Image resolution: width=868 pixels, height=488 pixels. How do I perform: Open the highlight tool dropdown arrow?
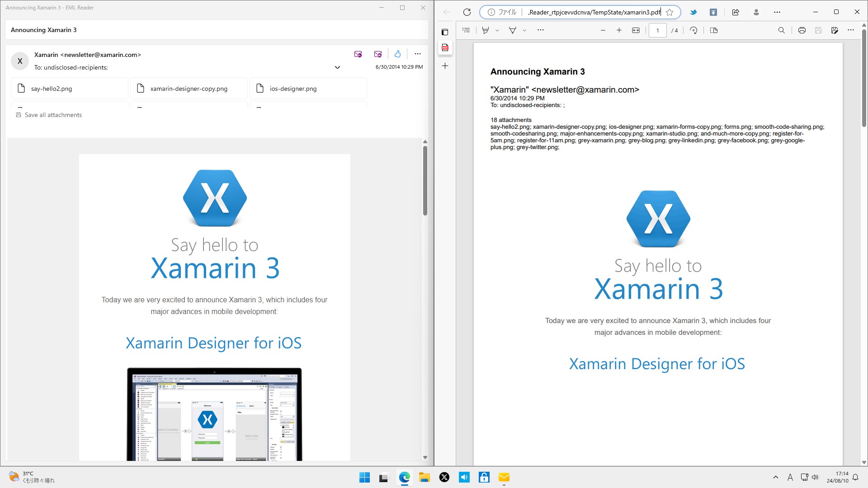[497, 30]
